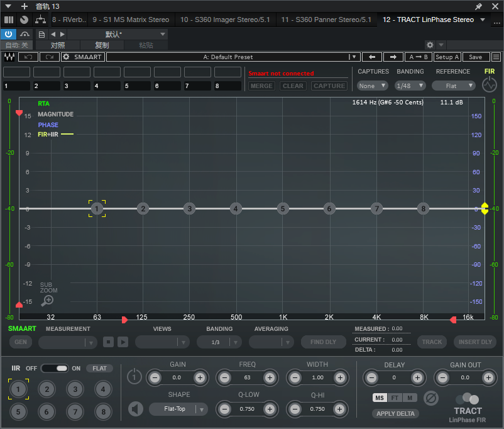Switch to 10 - S360 Imager tab

(x=225, y=19)
